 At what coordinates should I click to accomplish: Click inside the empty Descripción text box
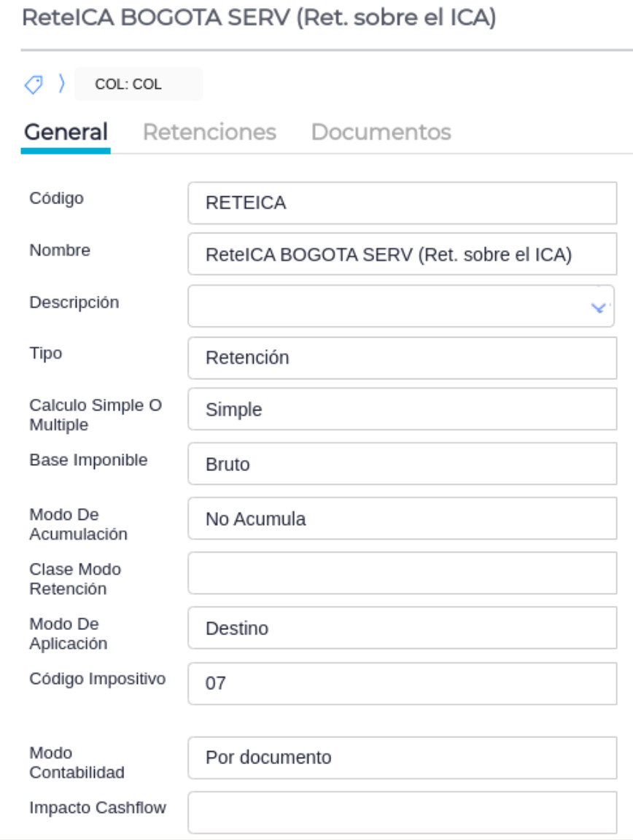point(387,306)
